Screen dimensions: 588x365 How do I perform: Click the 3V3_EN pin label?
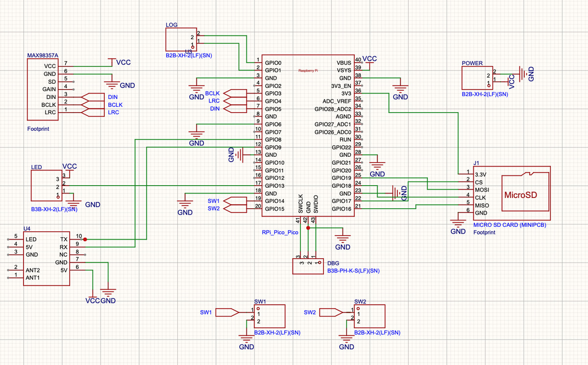pyautogui.click(x=341, y=86)
